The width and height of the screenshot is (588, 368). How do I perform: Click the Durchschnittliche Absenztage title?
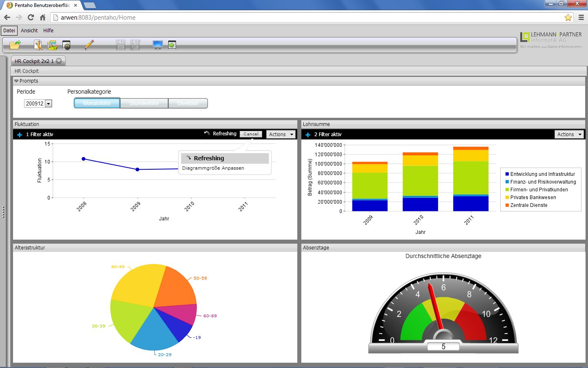pyautogui.click(x=443, y=256)
